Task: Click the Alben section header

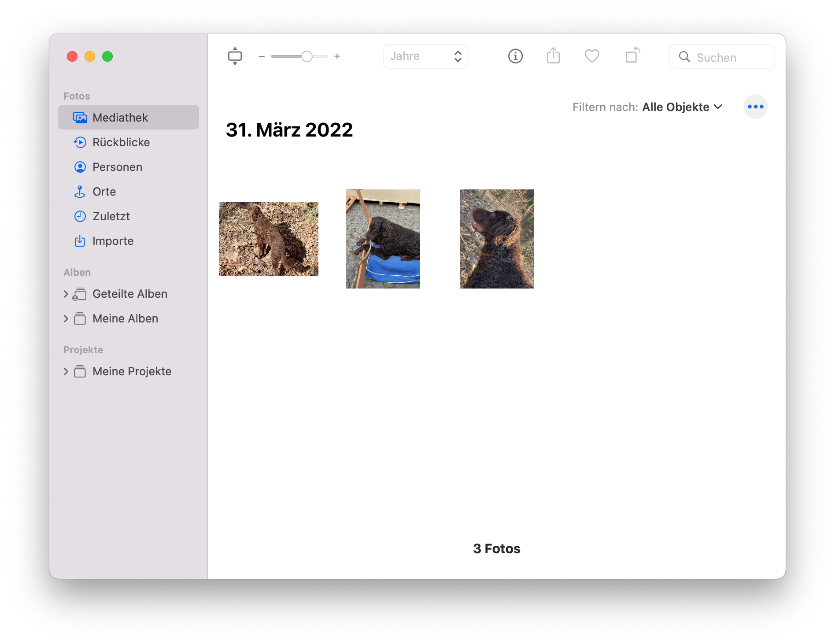Action: [77, 272]
